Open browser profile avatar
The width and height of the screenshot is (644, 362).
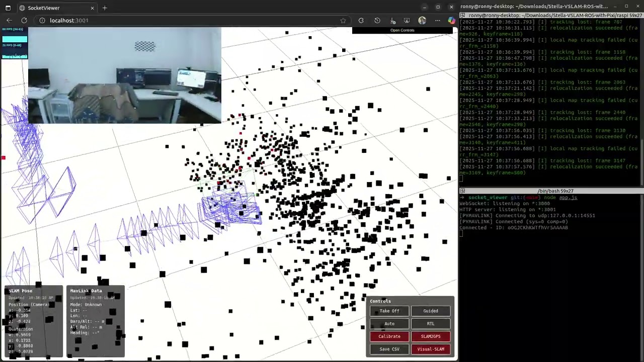tap(422, 21)
